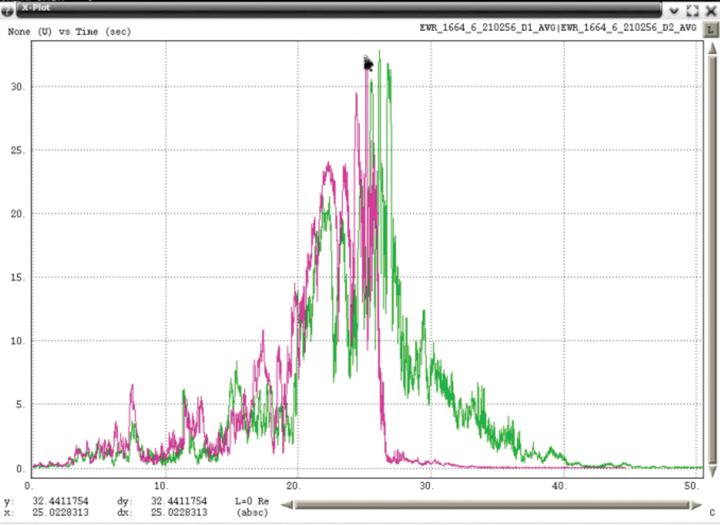Screen dimensions: 720x525
Task: Click the vertical scrollbar down arrow
Action: (711, 470)
